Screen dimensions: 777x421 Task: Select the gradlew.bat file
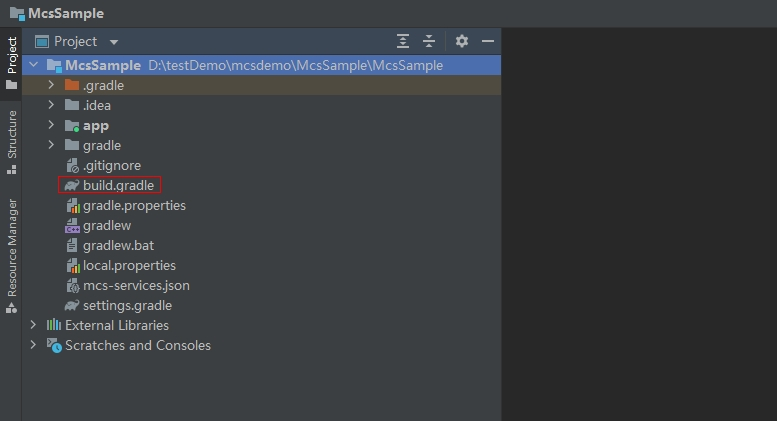tap(118, 245)
